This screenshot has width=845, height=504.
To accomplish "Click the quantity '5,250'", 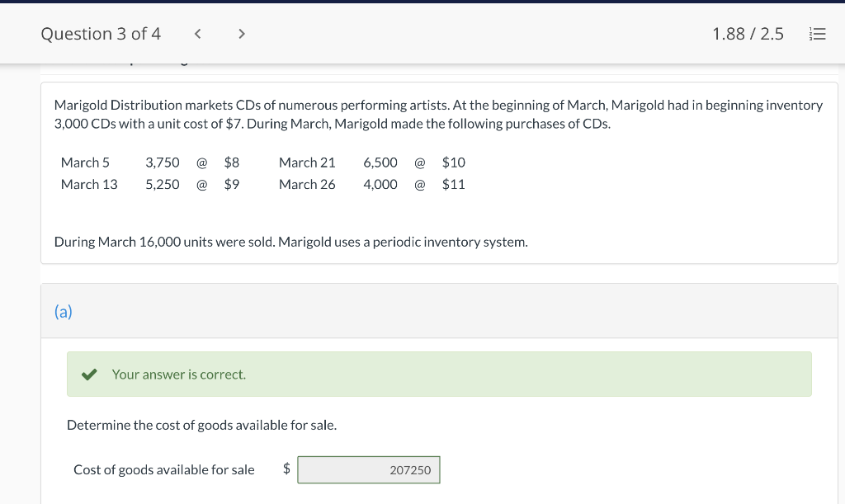I will coord(163,185).
